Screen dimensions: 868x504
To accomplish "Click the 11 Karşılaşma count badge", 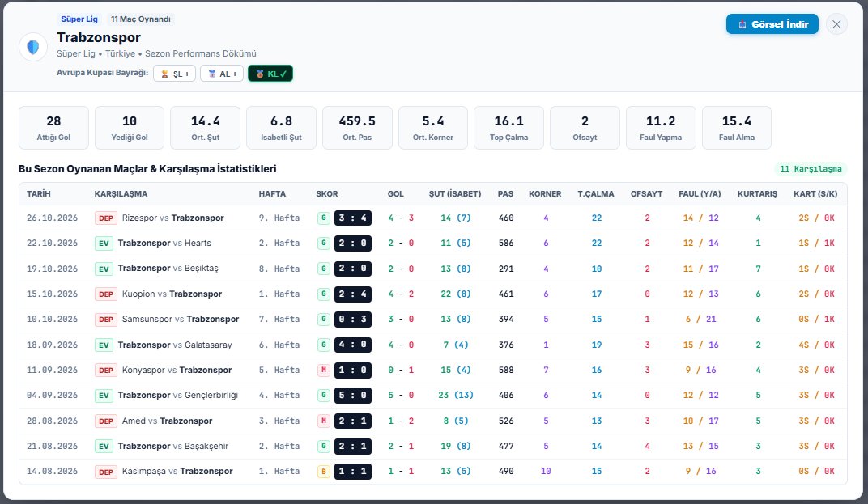I will click(x=811, y=169).
